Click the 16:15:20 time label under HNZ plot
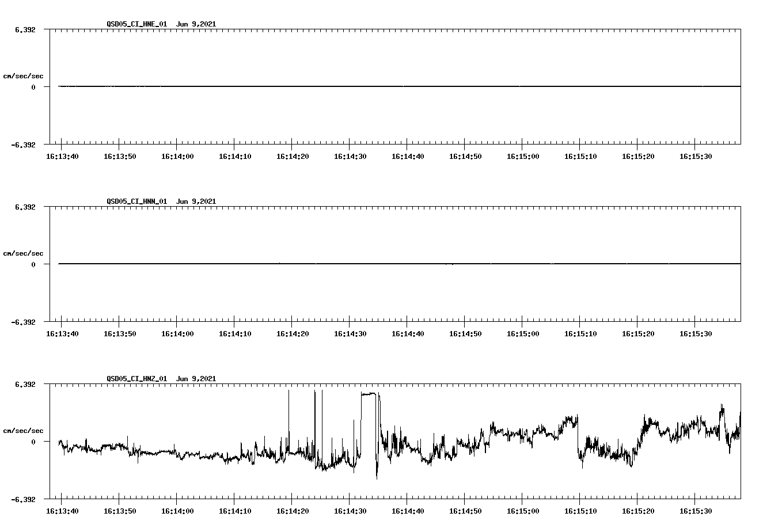782x532 pixels. 638,511
